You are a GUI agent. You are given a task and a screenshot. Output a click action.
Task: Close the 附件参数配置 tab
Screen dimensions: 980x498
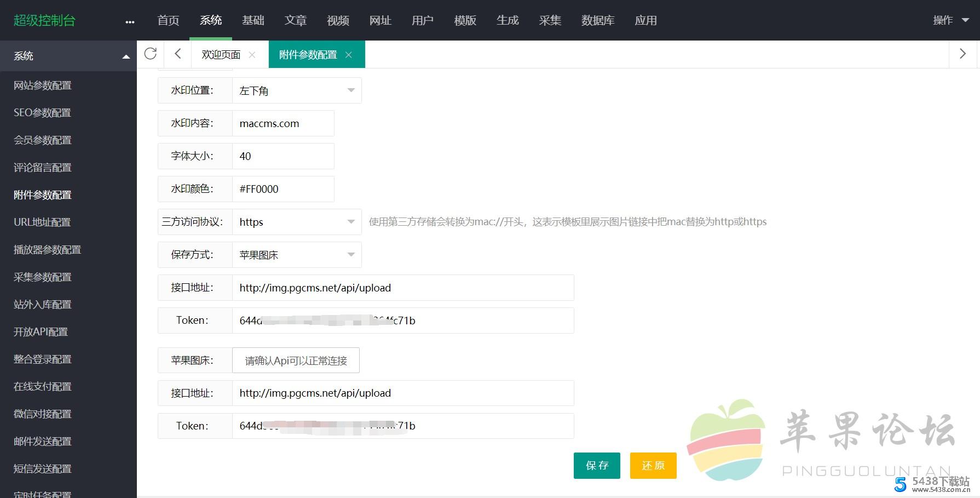point(349,55)
